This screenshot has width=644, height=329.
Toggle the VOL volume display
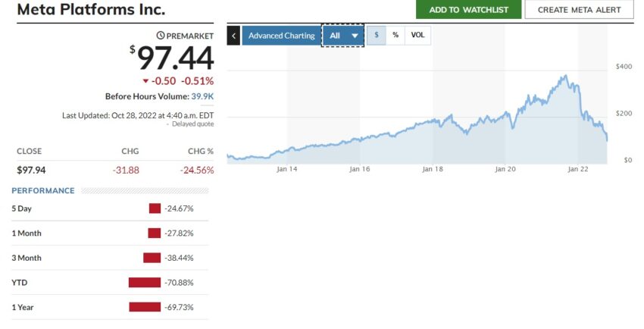point(417,36)
